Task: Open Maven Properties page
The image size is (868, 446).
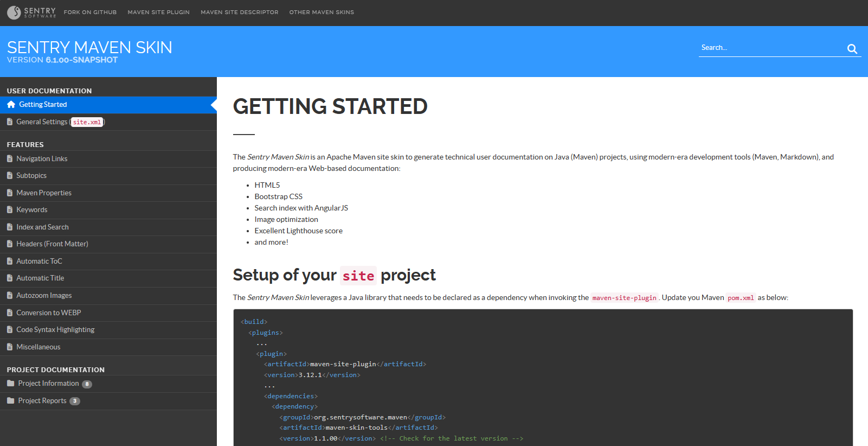Action: [x=108, y=193]
